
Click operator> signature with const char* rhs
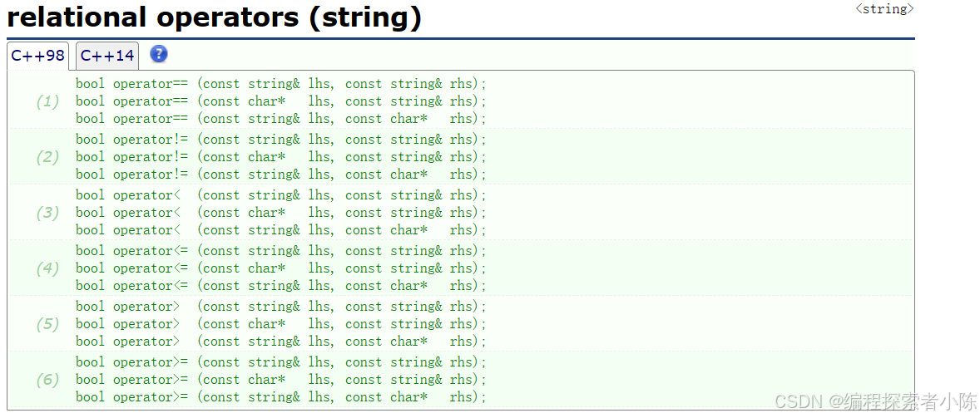click(x=280, y=342)
